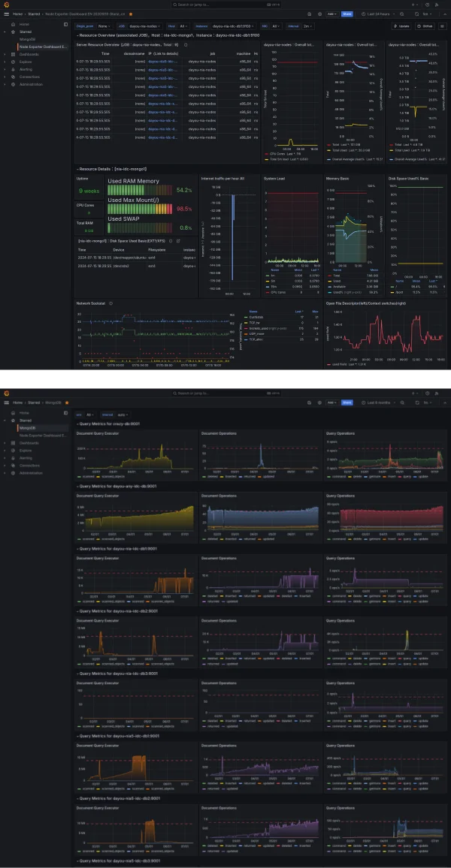Toggle Cur/Estab series in Network Sockstat legend
This screenshot has width=451, height=868.
[x=256, y=317]
